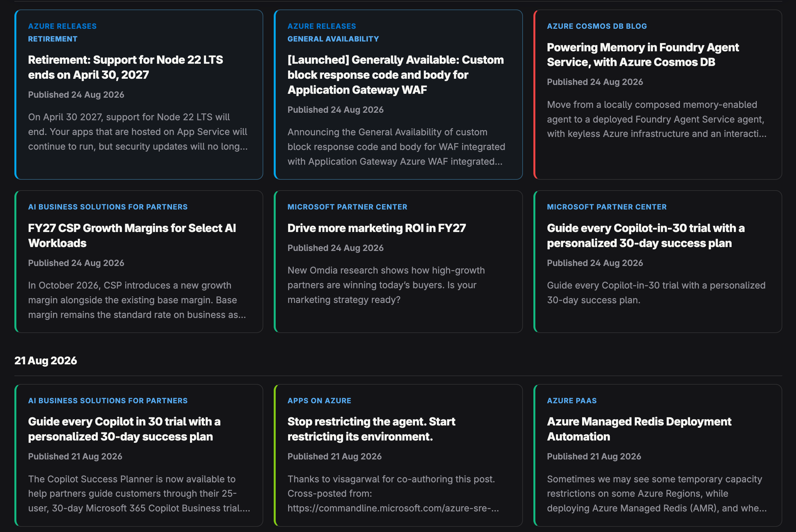The height and width of the screenshot is (532, 796).
Task: Click publish date under FY27 CSP Growth Margins
Action: pos(76,263)
